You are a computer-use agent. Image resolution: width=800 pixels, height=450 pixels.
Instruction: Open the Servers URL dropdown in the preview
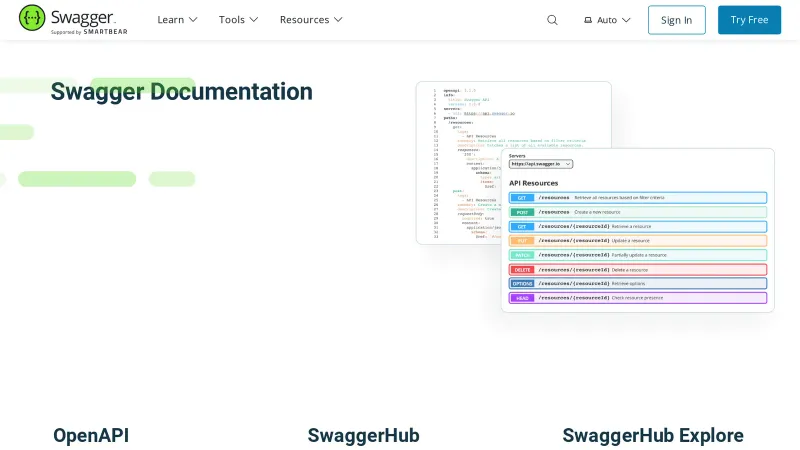point(540,164)
